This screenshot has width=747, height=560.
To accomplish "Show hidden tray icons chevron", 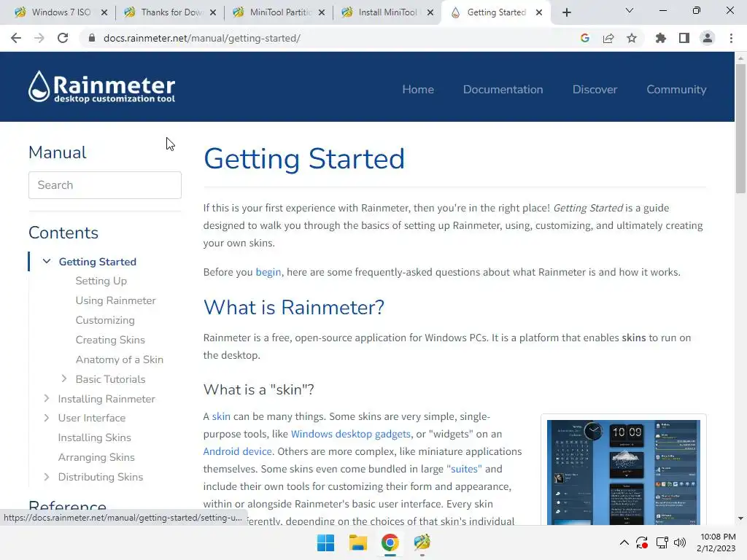I will click(624, 542).
